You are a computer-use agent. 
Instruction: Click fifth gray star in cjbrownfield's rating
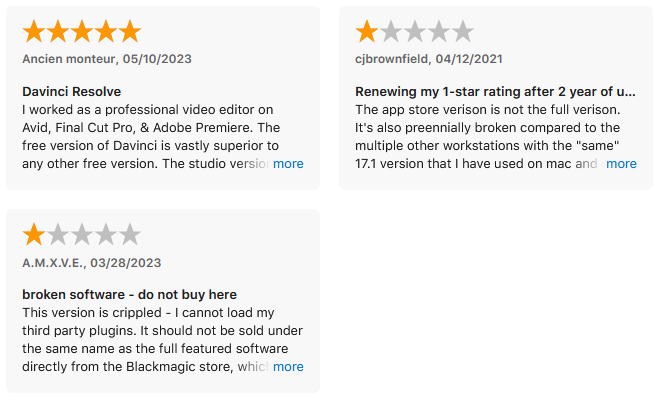point(463,32)
